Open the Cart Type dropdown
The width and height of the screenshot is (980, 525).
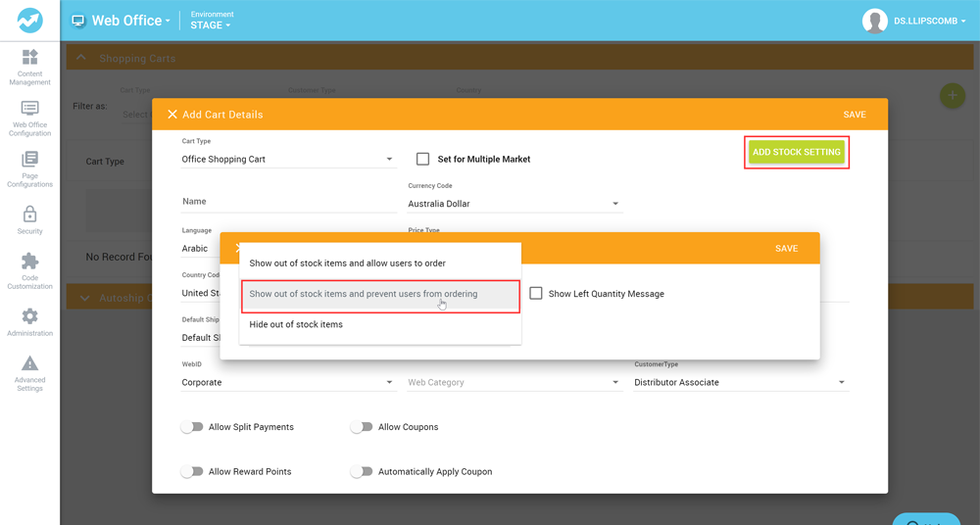pos(288,159)
